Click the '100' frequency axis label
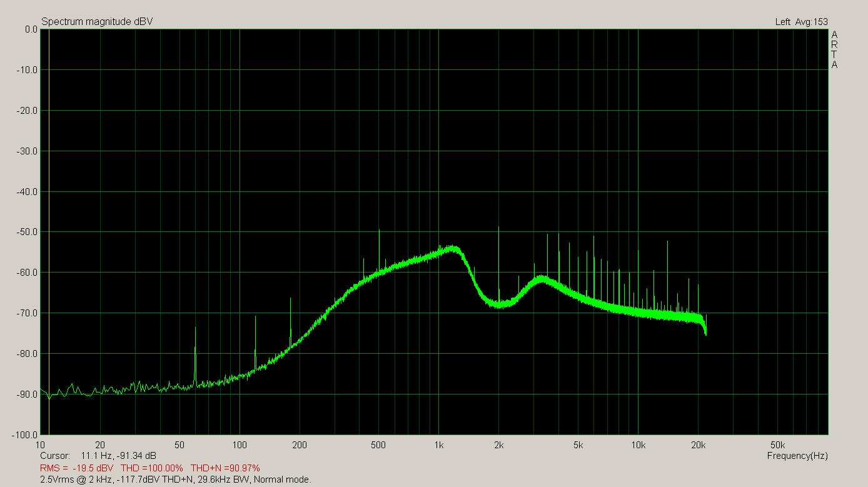This screenshot has height=487, width=868. [240, 445]
